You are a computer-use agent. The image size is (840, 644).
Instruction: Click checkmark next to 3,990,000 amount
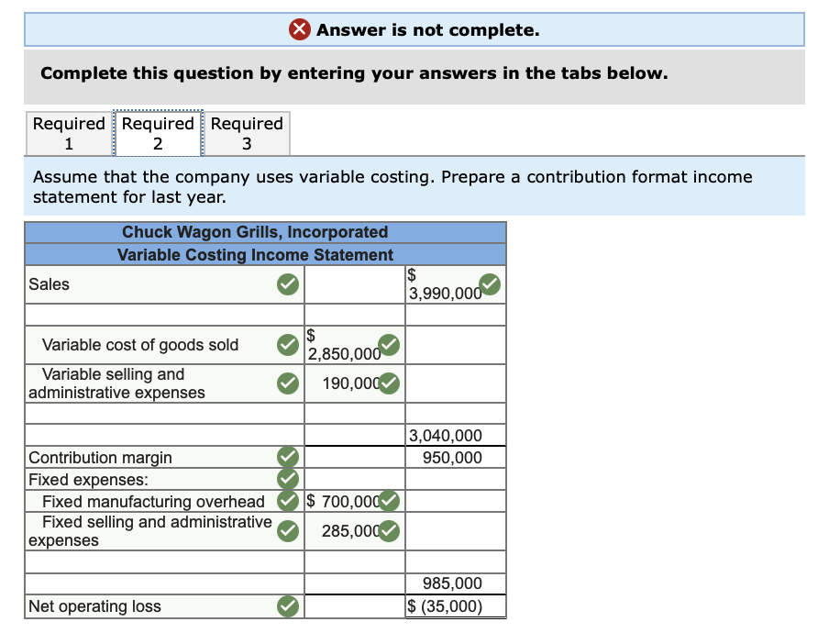[489, 284]
